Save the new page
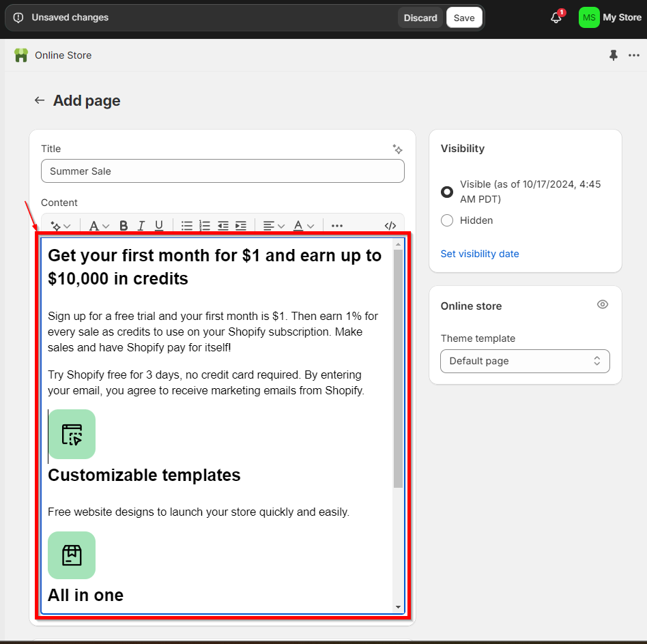The height and width of the screenshot is (644, 647). (464, 18)
